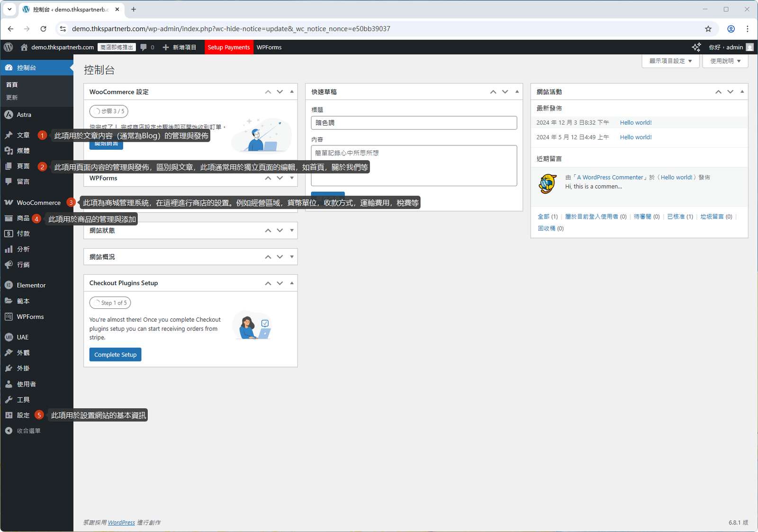Click the AI sparkle icon in admin bar

coord(696,47)
